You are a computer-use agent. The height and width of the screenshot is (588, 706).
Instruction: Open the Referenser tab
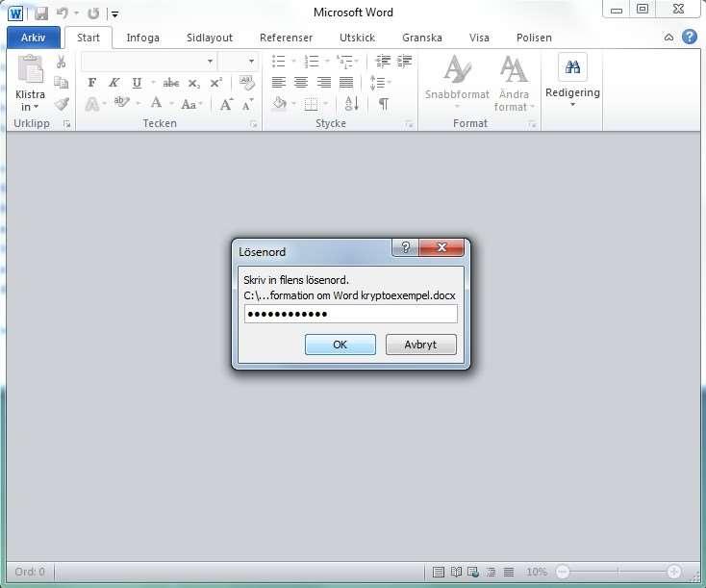[x=286, y=38]
